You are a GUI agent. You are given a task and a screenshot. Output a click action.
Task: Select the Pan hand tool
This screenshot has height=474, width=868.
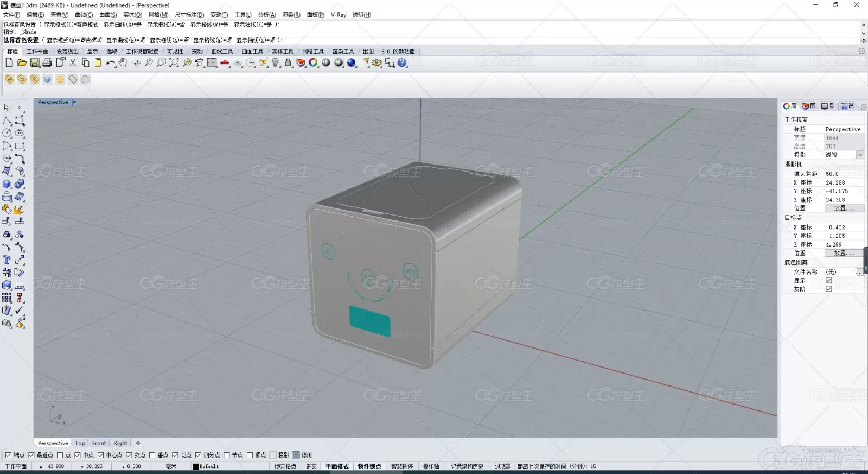123,63
